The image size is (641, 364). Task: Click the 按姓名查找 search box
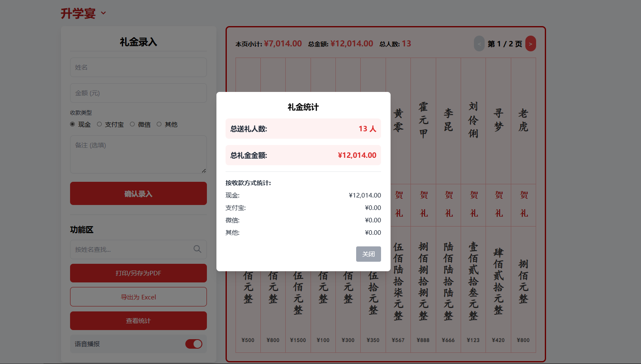pos(131,249)
